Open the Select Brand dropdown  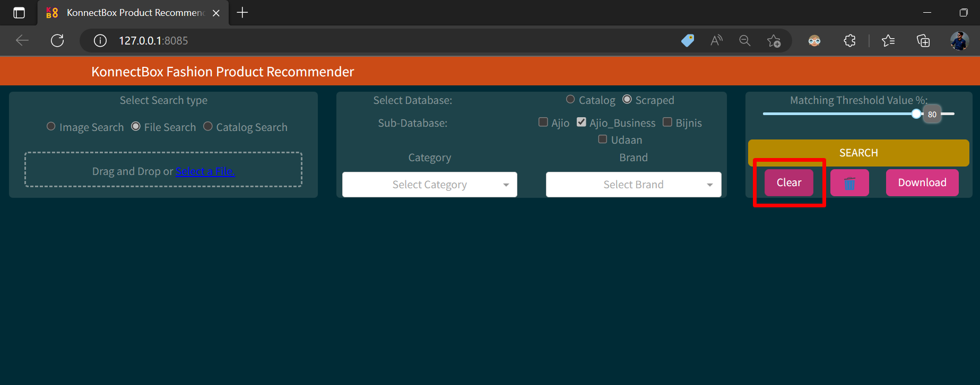coord(633,185)
